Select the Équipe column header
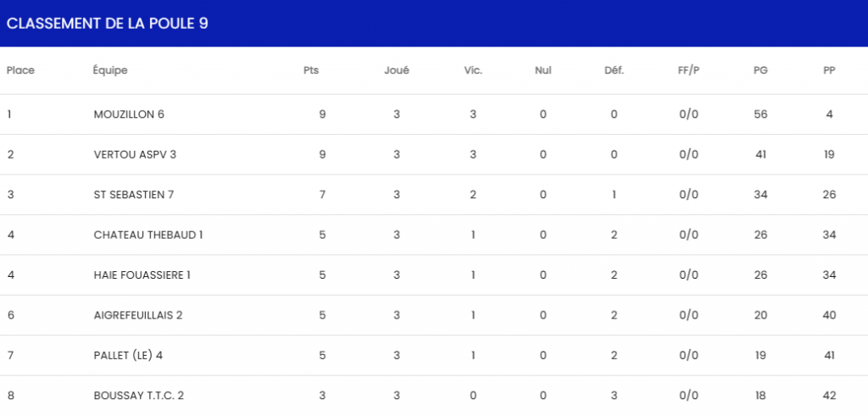This screenshot has height=416, width=868. (110, 70)
